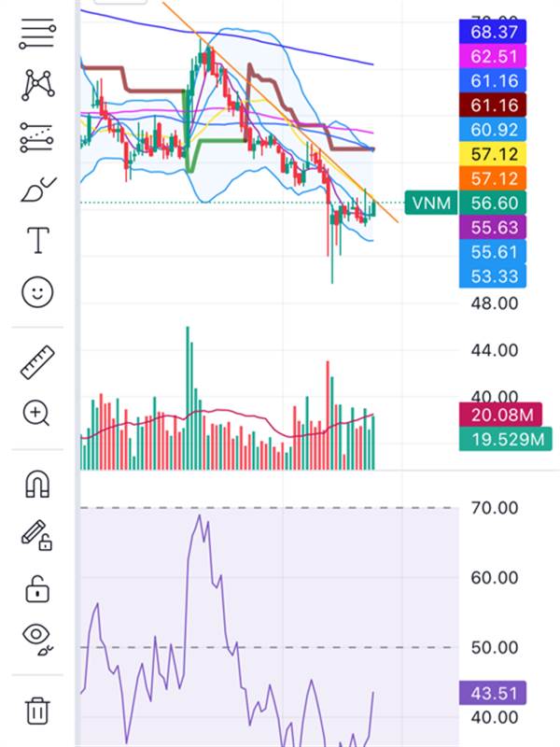Click the 68.37 indicator value label
Viewport: 560px width, 747px height.
493,32
